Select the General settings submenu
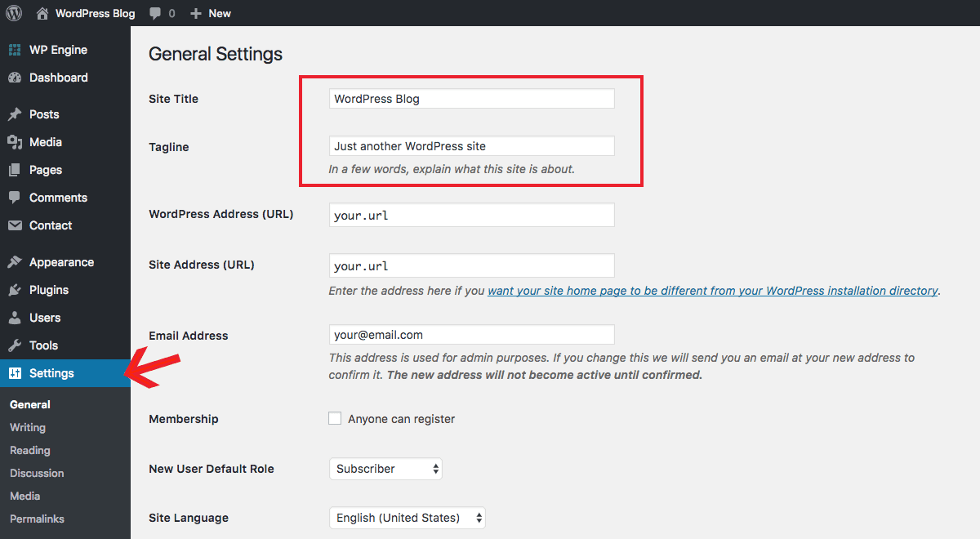The width and height of the screenshot is (980, 539). click(30, 404)
